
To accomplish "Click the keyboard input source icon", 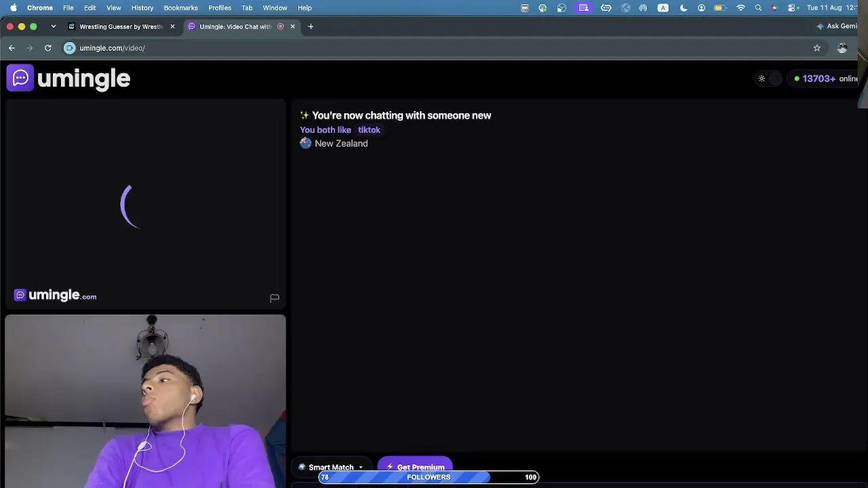I will [663, 7].
